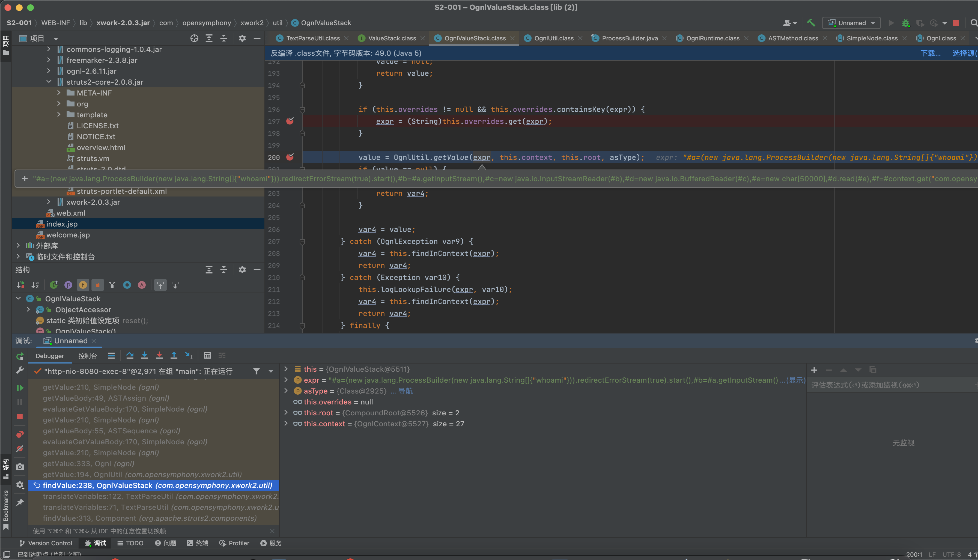The width and height of the screenshot is (978, 560).
Task: Switch to OgnlUtil.class tab
Action: (553, 38)
